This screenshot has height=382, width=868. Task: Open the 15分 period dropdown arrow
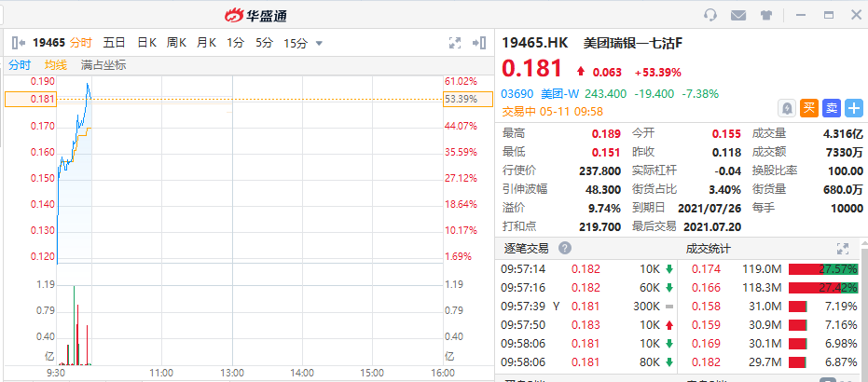(x=320, y=43)
